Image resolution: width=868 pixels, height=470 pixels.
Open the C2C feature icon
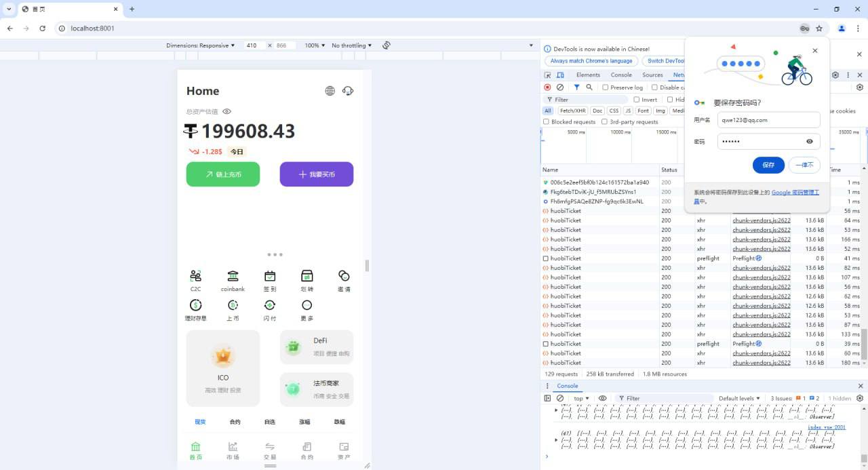[195, 276]
